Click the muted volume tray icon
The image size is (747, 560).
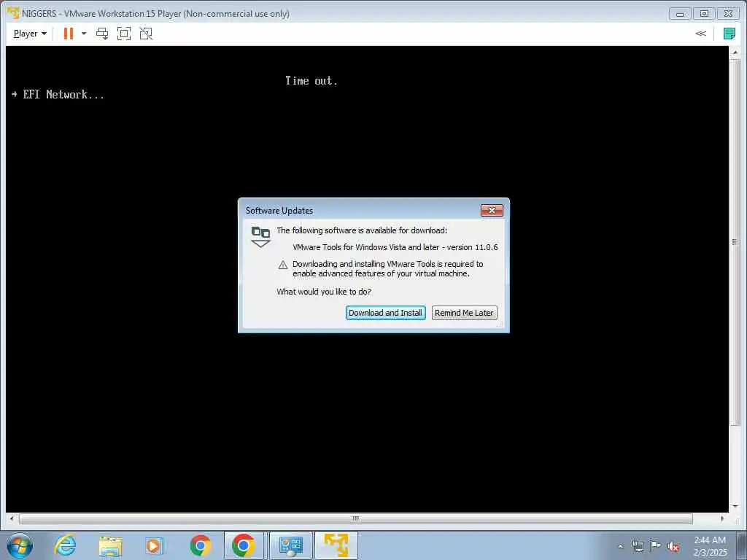tap(673, 547)
